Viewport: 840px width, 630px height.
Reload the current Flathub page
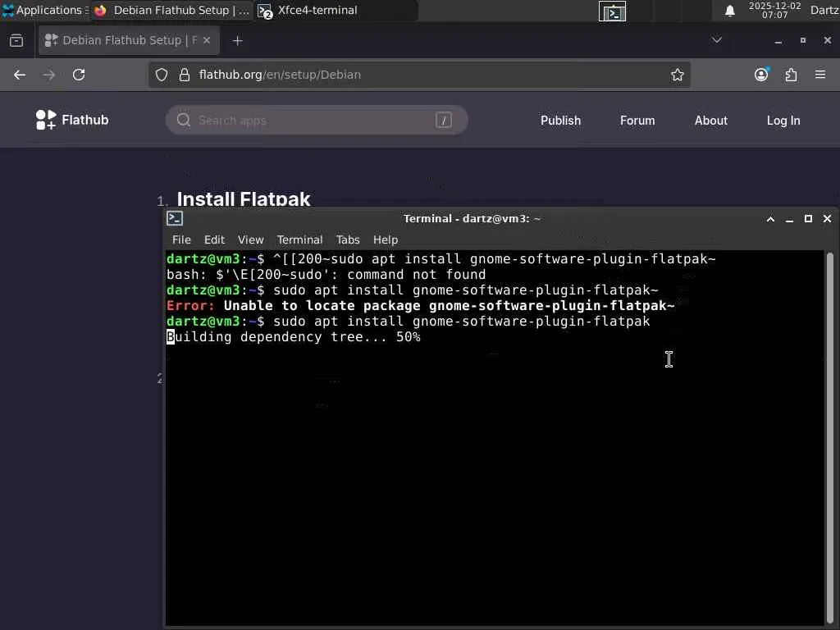point(79,75)
